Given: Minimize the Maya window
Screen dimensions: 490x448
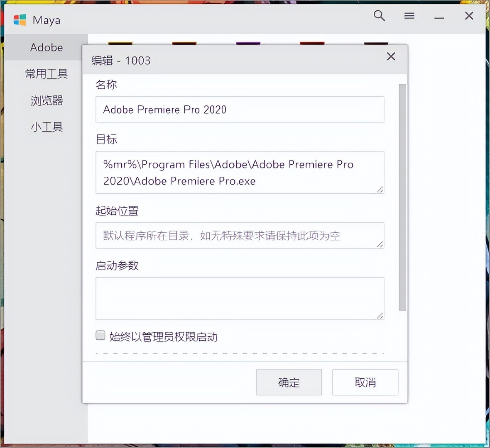Looking at the screenshot, I should pos(439,18).
